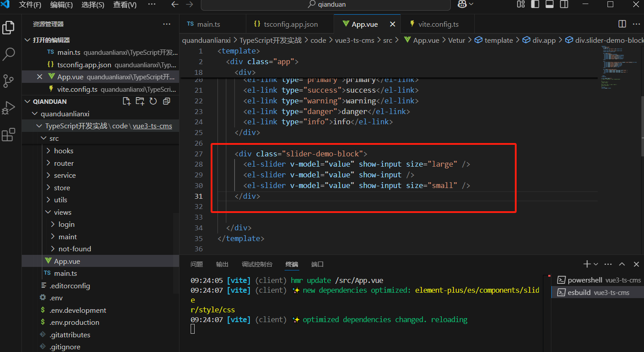Open the 编辑(E) menu
Viewport: 644px width, 352px height.
click(x=61, y=5)
